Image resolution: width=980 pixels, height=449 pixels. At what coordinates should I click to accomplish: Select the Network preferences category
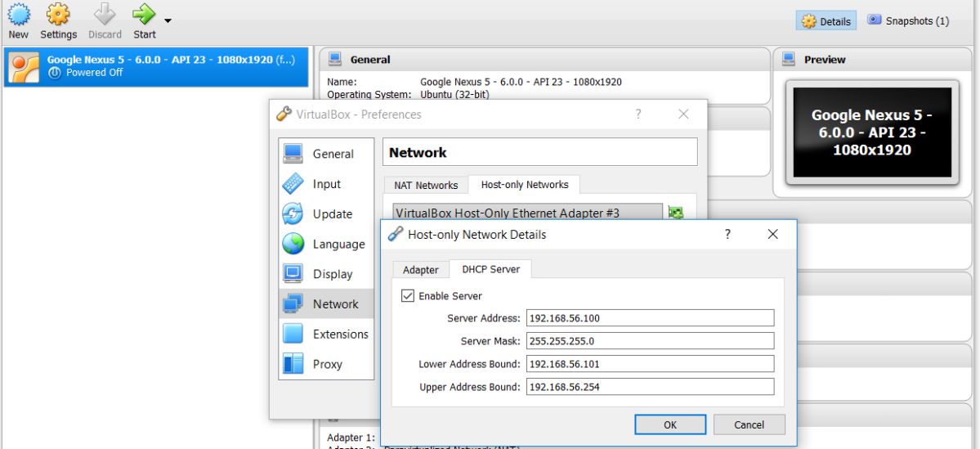[326, 304]
